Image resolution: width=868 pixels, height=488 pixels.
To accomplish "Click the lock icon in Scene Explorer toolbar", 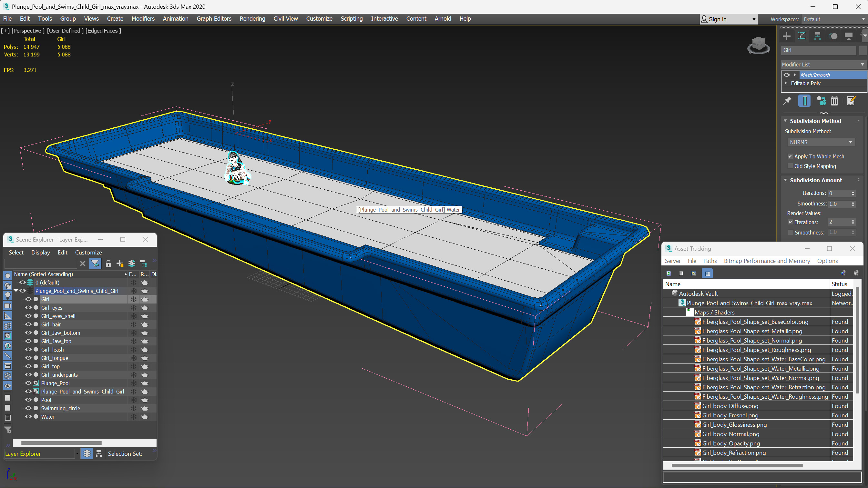I will pyautogui.click(x=108, y=264).
